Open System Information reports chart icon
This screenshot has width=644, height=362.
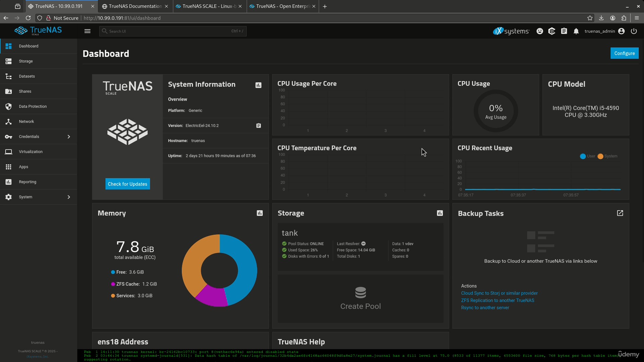258,85
